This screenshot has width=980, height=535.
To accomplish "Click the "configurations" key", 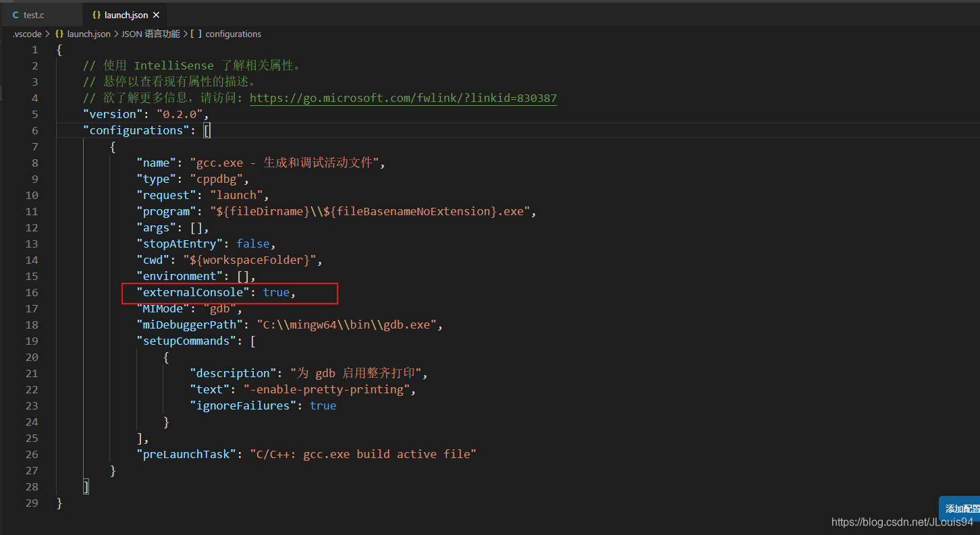I will [136, 130].
